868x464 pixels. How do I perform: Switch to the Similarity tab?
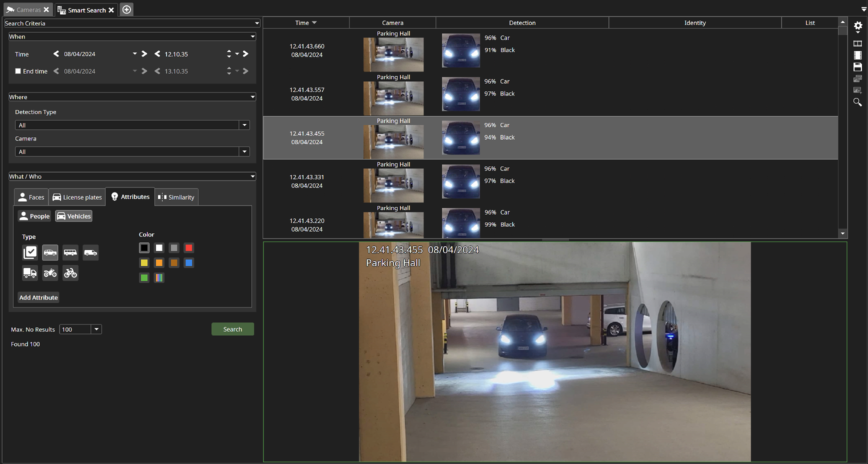point(176,197)
